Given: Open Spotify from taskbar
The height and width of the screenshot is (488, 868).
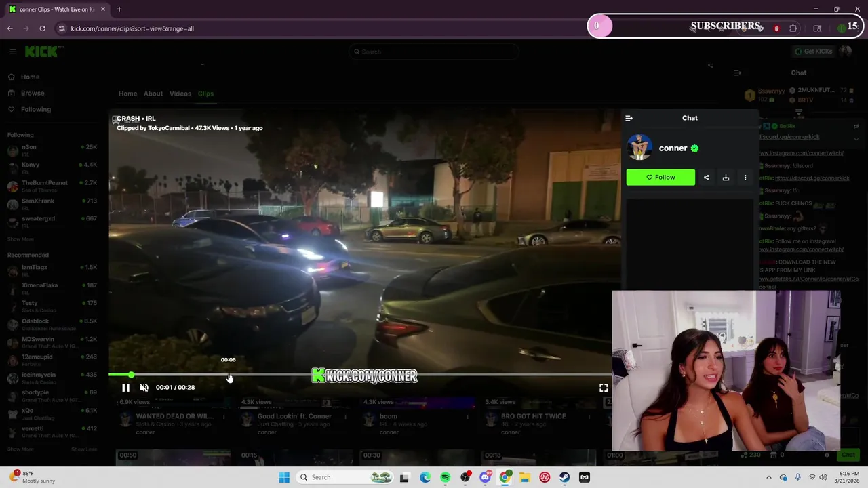Looking at the screenshot, I should 445,477.
